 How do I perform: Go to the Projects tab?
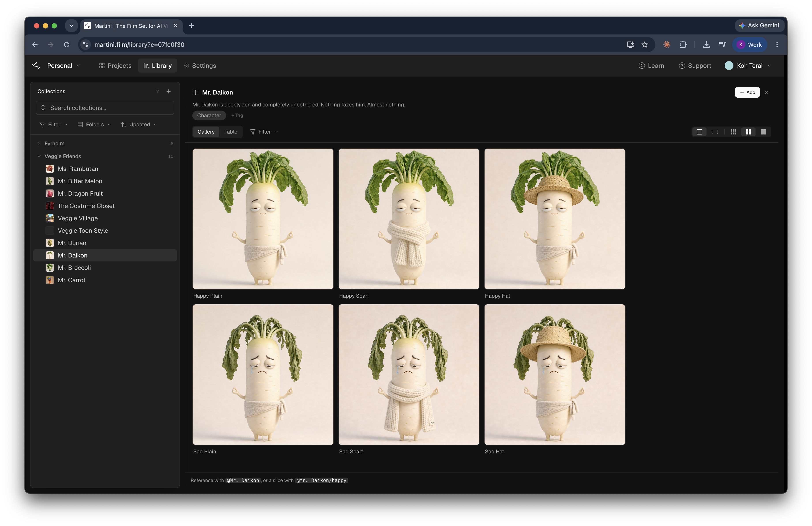point(115,66)
